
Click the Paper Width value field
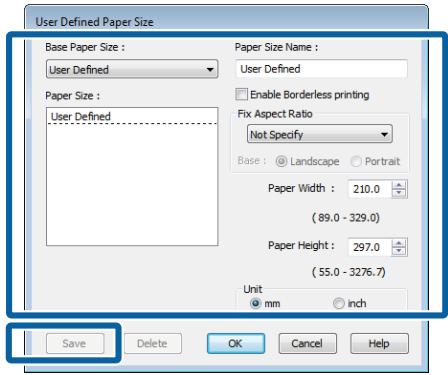[369, 189]
